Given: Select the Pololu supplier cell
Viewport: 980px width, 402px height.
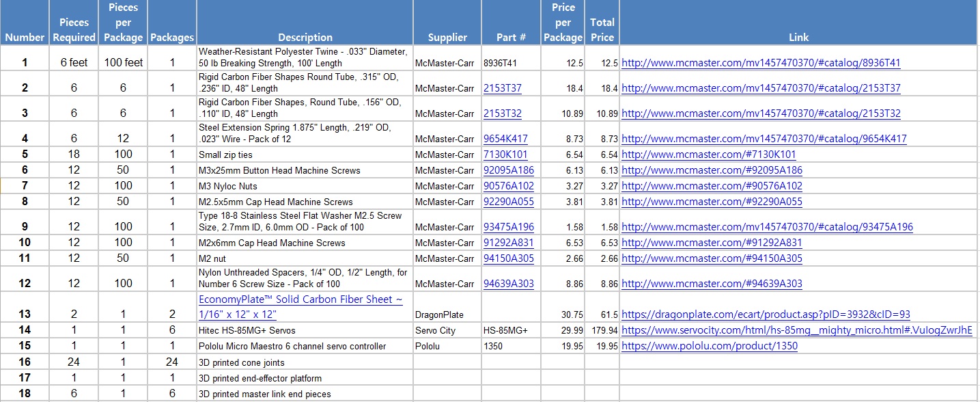Looking at the screenshot, I should (x=447, y=346).
